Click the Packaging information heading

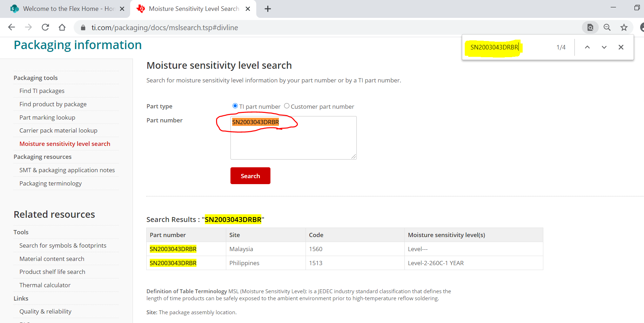click(78, 45)
